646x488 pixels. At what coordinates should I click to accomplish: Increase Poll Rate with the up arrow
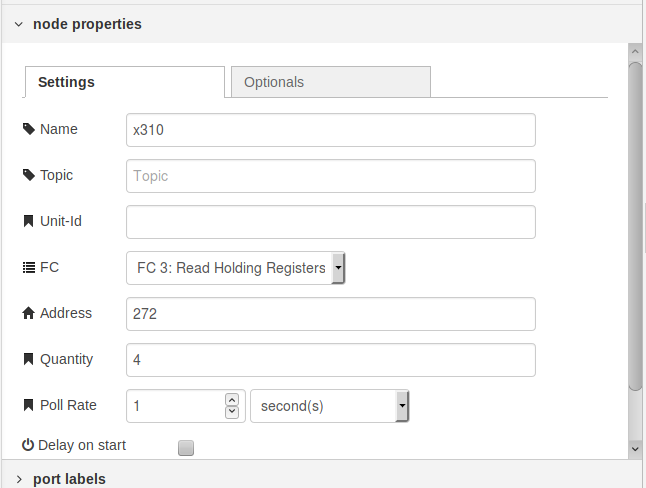(232, 400)
